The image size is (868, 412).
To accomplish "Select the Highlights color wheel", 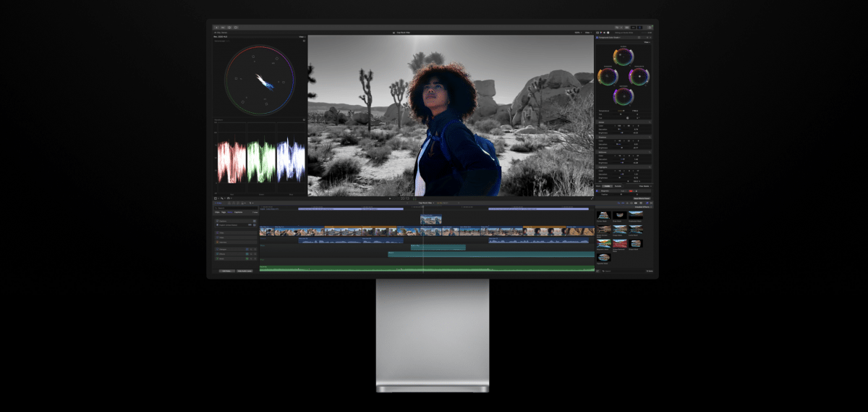I will point(639,76).
